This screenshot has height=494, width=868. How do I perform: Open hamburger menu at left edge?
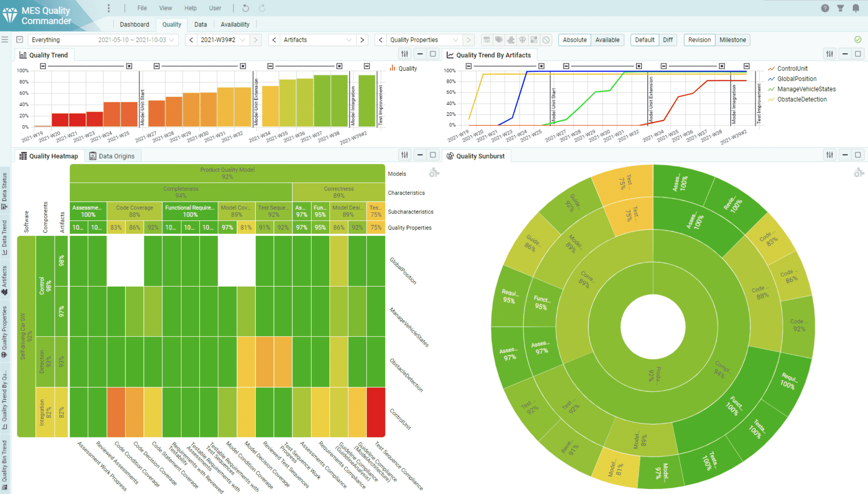click(x=5, y=40)
